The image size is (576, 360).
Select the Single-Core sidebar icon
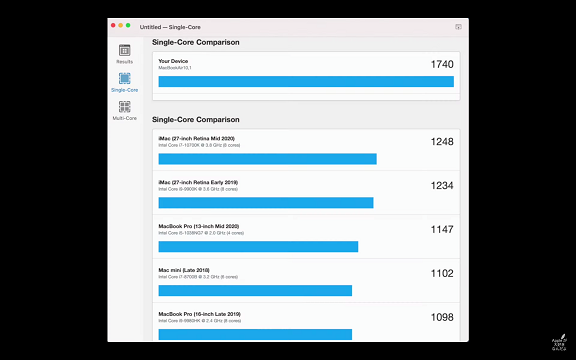pyautogui.click(x=125, y=79)
